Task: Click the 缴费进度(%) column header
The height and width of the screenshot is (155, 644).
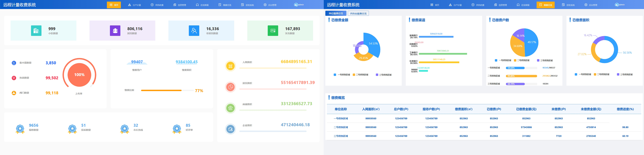Action: point(625,109)
